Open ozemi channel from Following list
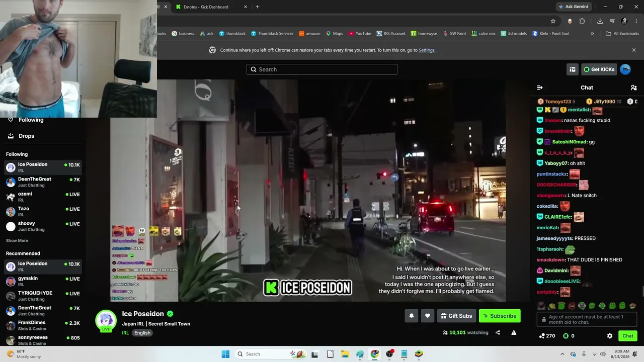Image resolution: width=644 pixels, height=362 pixels. click(x=43, y=197)
